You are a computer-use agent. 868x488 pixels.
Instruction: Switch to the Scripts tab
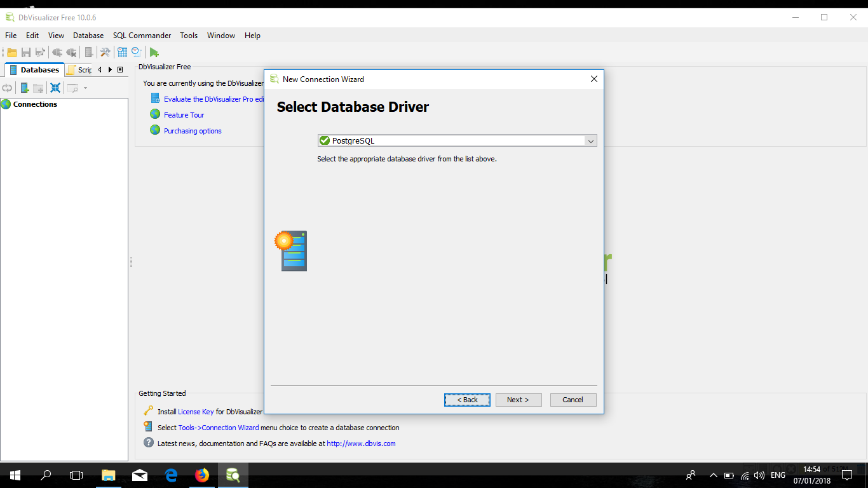click(79, 70)
